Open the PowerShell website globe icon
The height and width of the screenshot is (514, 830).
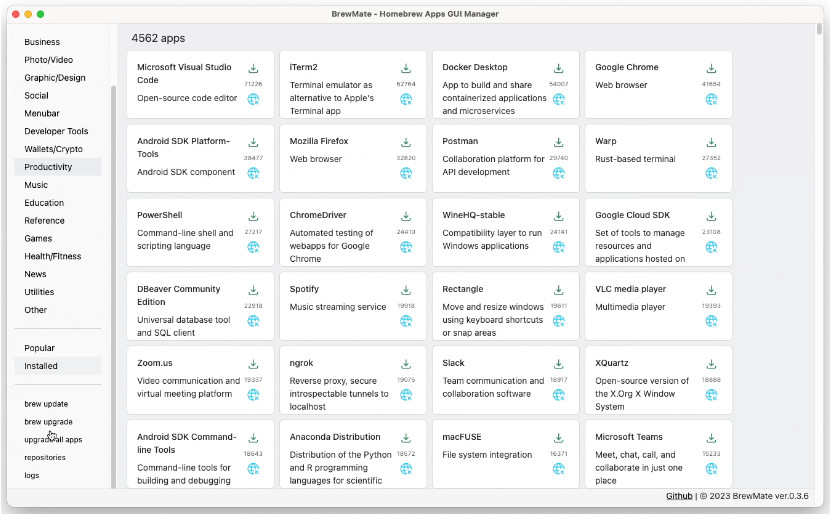tap(254, 247)
